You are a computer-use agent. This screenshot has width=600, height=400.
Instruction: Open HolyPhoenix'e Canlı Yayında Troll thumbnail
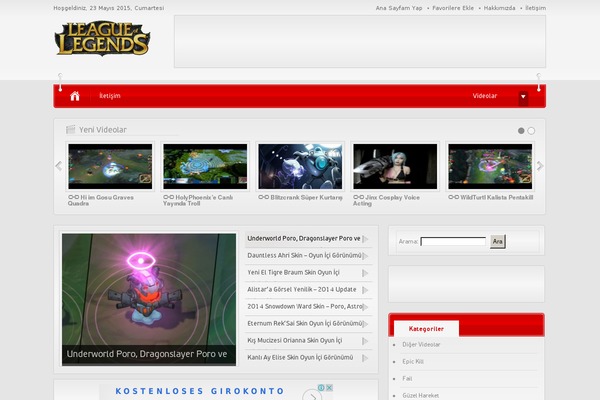205,167
